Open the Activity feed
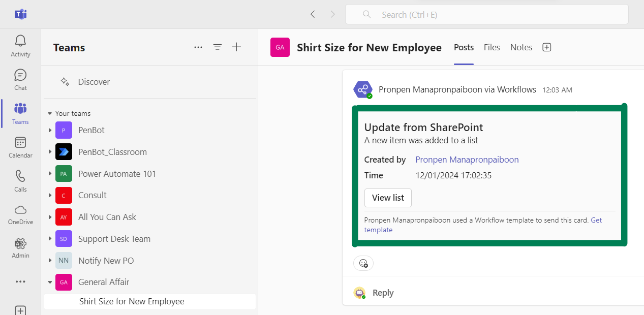 coord(20,45)
